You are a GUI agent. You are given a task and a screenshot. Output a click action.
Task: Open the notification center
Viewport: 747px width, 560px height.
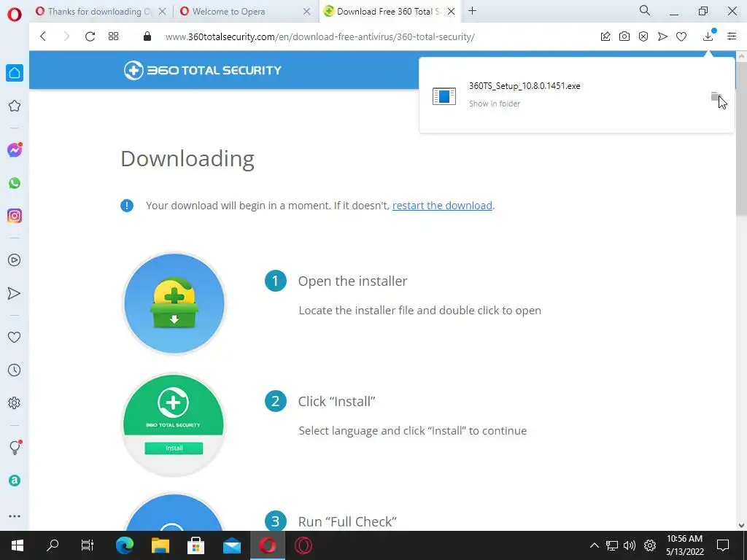[723, 545]
